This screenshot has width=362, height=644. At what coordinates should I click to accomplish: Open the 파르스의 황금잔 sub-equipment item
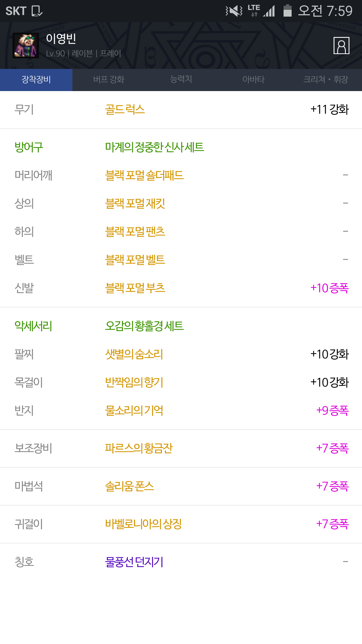(139, 448)
